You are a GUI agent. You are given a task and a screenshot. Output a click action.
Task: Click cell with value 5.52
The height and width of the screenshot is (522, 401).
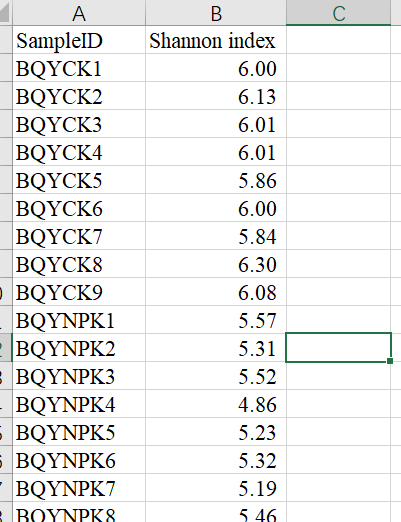click(x=216, y=376)
